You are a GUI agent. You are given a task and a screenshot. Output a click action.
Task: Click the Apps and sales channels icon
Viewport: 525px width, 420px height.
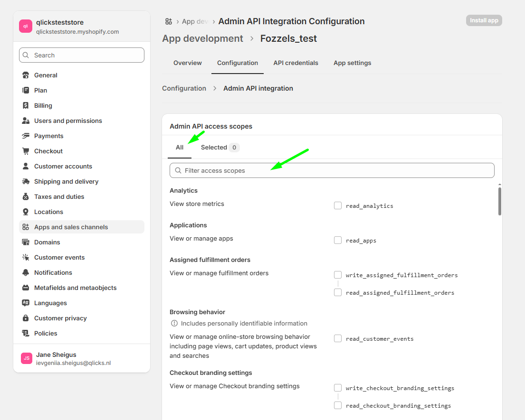26,227
